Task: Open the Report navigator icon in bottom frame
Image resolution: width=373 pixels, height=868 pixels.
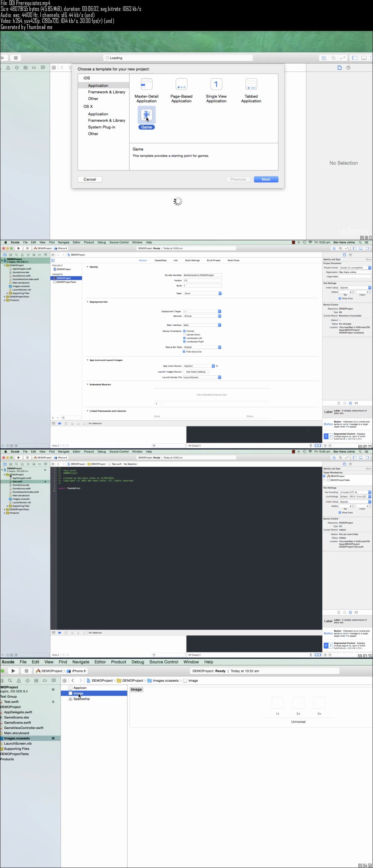Action: tap(54, 681)
